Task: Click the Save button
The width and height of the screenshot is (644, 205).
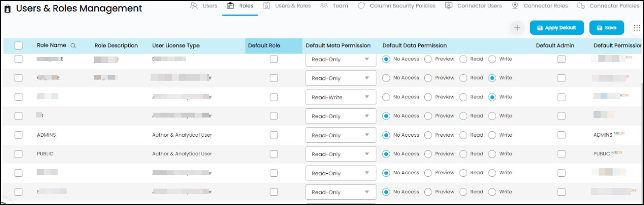Action: tap(606, 28)
